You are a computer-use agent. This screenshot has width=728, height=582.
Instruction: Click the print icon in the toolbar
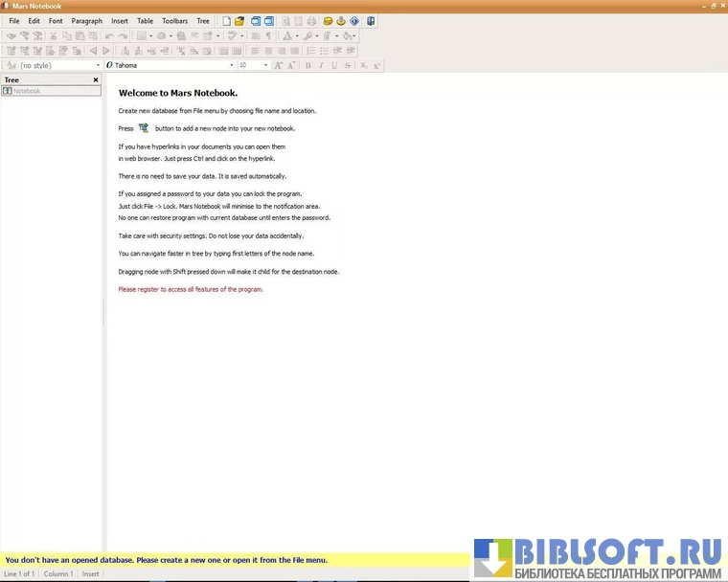(311, 21)
